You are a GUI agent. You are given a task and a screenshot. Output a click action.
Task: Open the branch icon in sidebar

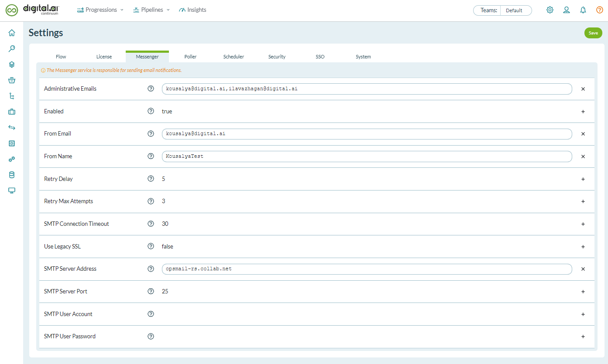12,96
